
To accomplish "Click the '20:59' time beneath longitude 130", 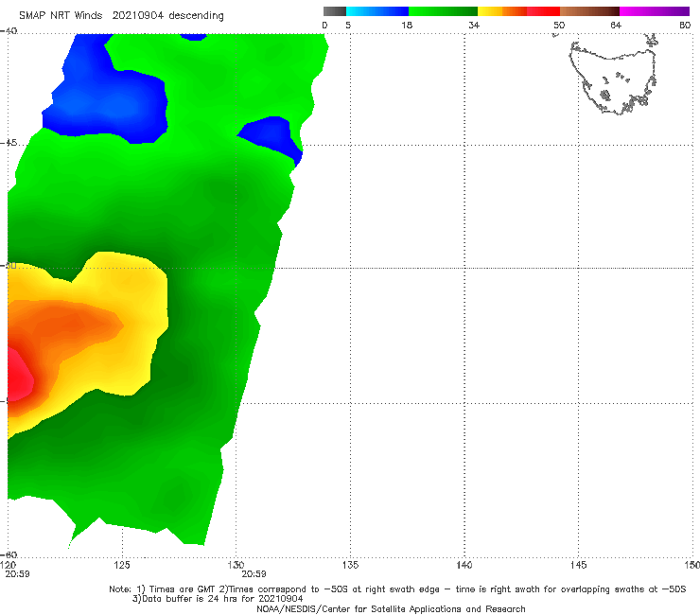I will coord(254,574).
